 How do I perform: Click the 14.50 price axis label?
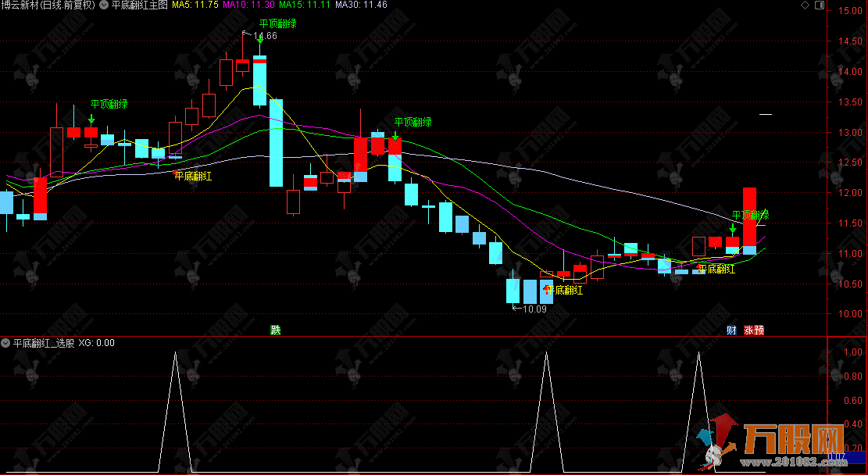(x=850, y=41)
